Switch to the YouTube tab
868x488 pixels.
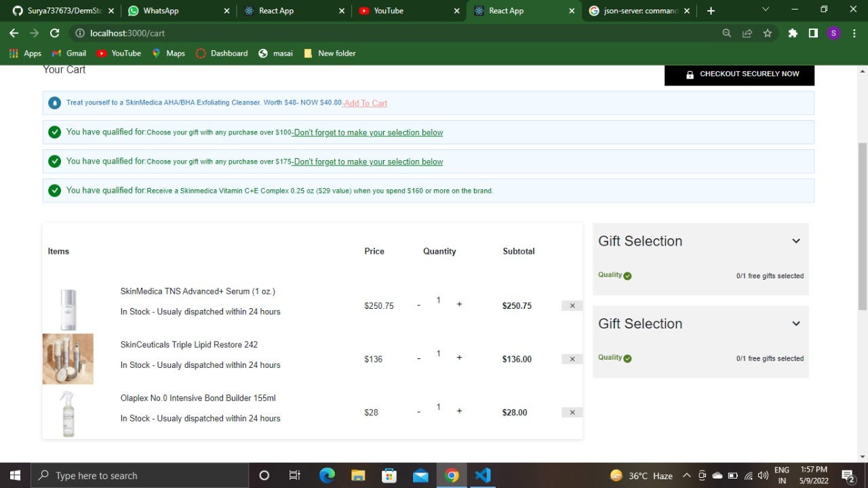408,11
